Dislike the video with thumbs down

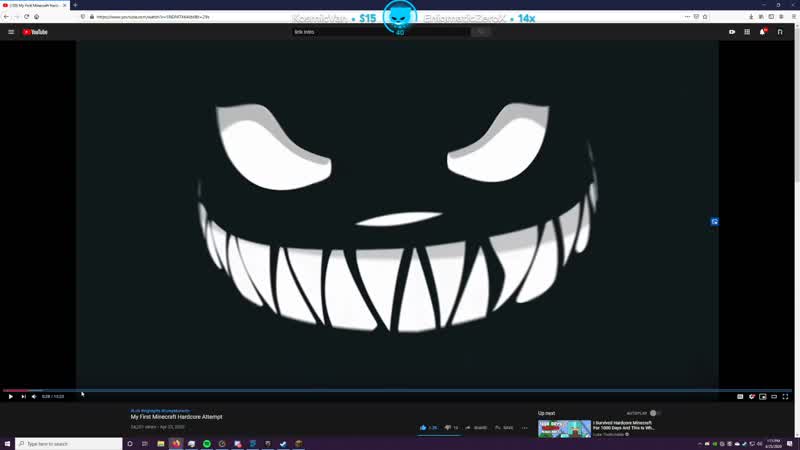[x=448, y=427]
